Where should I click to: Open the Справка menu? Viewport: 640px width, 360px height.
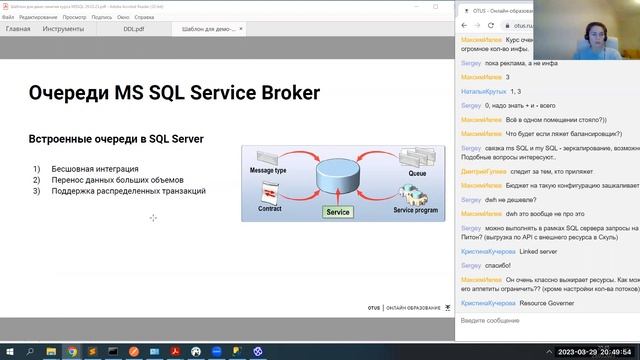tap(144, 17)
